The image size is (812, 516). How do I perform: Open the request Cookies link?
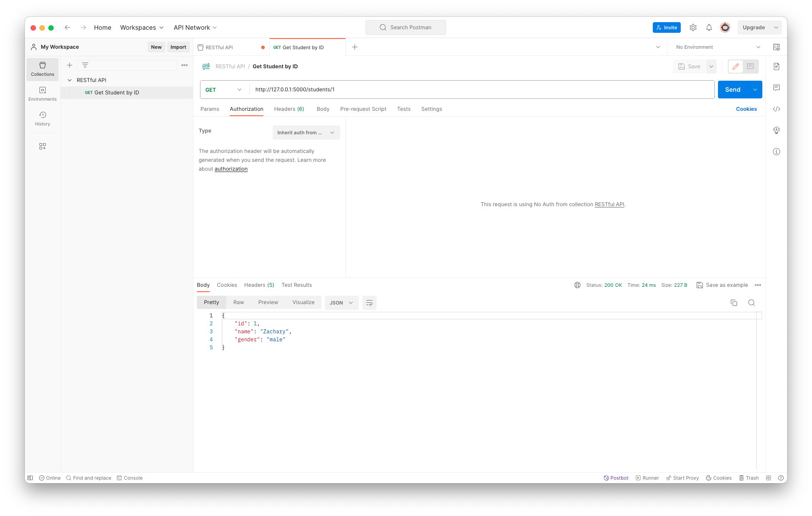coord(746,109)
